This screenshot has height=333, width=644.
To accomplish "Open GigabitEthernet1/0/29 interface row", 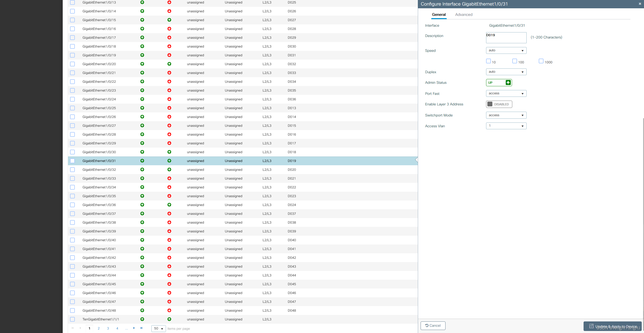I will click(x=243, y=143).
